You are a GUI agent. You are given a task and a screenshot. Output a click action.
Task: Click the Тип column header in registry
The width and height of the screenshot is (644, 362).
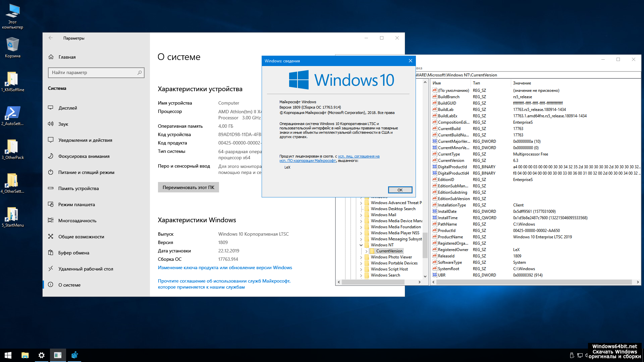pos(491,83)
